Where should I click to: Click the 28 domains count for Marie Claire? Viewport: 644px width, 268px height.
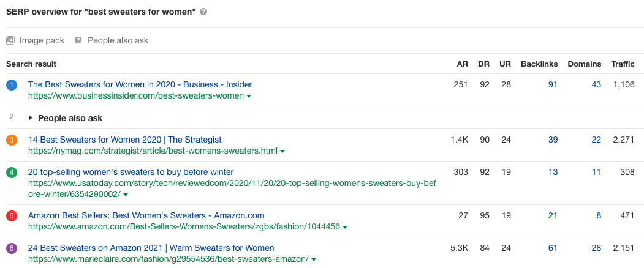(596, 248)
